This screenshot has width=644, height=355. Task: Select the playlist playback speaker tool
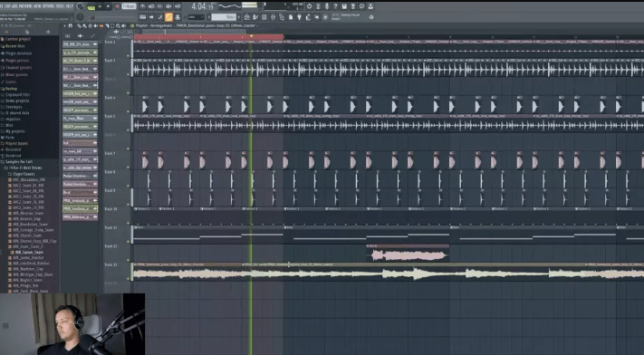click(123, 25)
